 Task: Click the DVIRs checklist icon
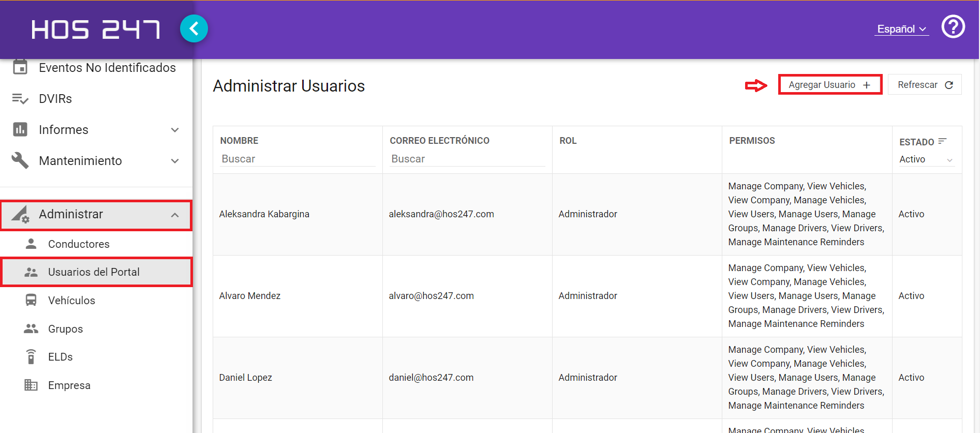click(20, 98)
